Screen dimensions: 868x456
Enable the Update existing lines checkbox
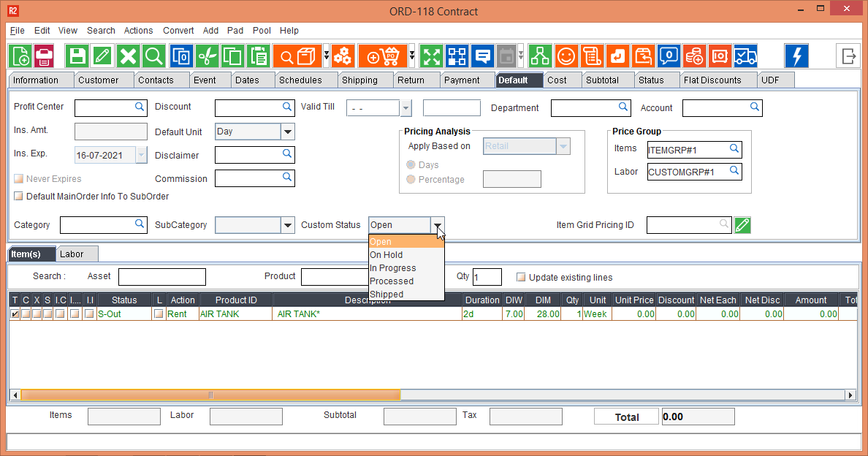click(521, 276)
